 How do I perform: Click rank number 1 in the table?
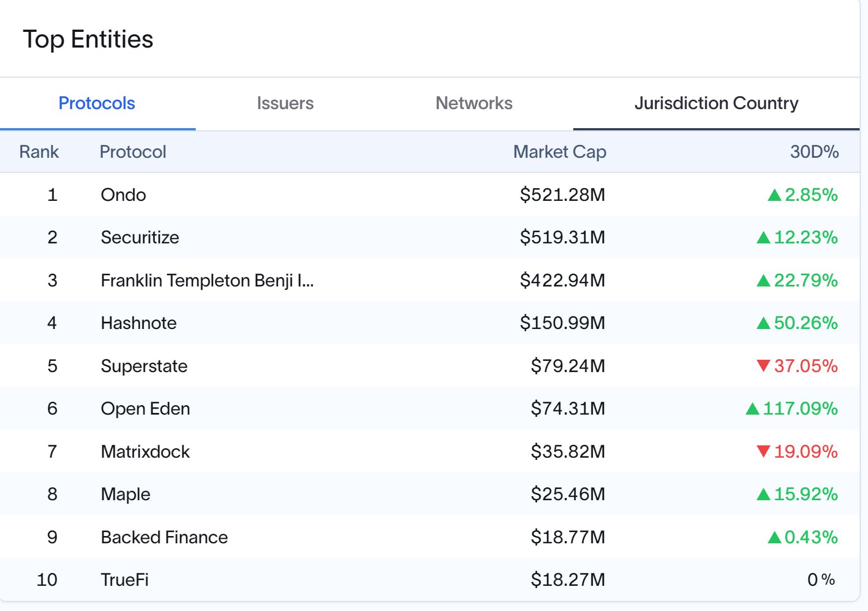(x=53, y=195)
